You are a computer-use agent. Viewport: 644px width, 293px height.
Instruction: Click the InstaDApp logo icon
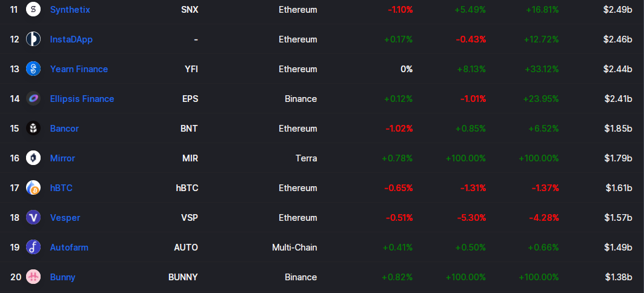pyautogui.click(x=33, y=39)
